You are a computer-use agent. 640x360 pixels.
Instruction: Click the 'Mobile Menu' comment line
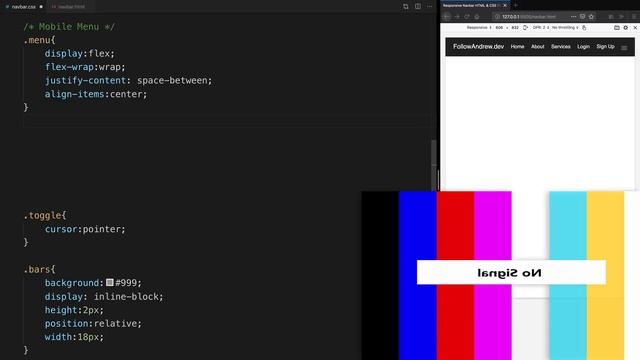69,27
